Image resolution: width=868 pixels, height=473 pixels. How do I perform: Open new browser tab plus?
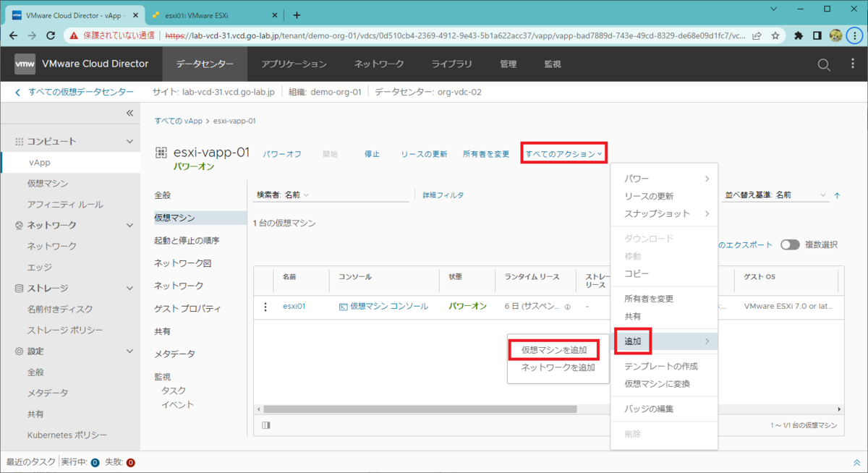click(x=297, y=14)
